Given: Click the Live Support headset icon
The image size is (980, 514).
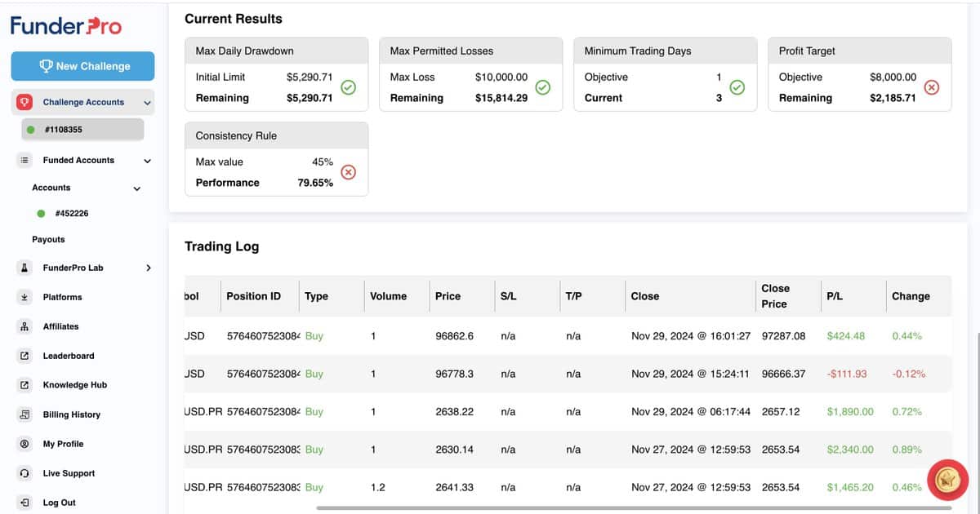Looking at the screenshot, I should 24,473.
